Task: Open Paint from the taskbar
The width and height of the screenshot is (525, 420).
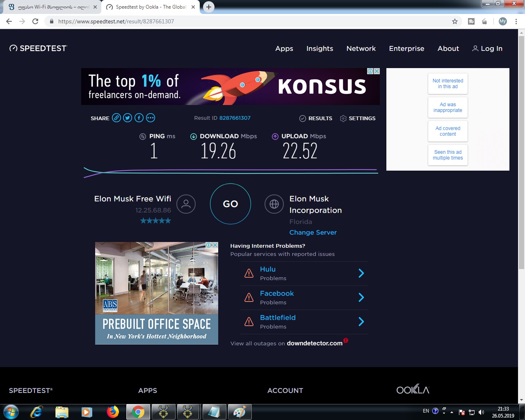Action: point(240,412)
